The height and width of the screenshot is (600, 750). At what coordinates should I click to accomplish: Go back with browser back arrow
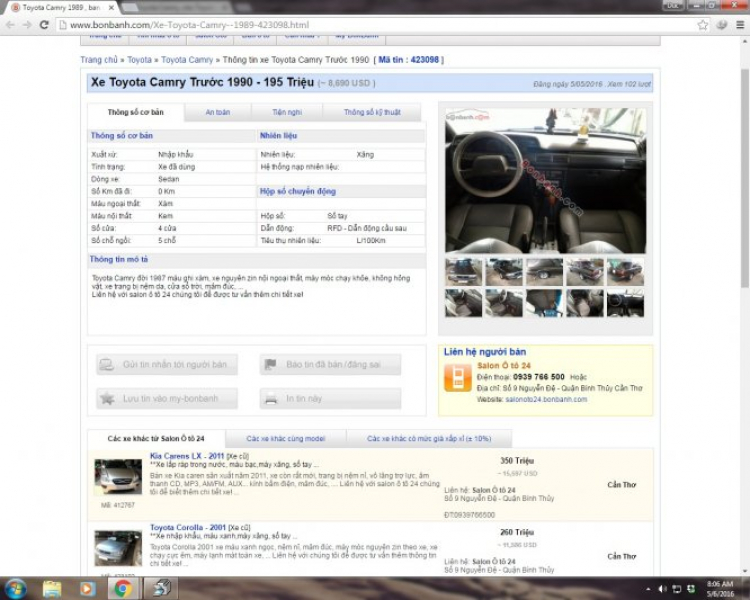[x=11, y=24]
